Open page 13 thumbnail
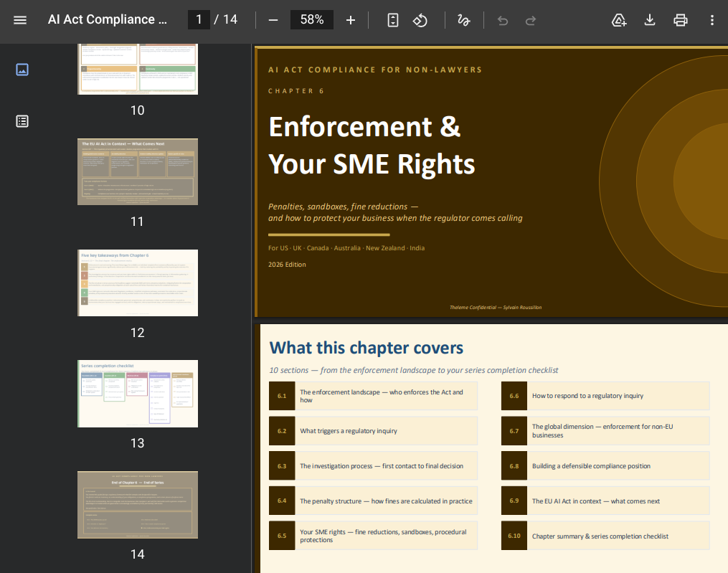Image resolution: width=728 pixels, height=573 pixels. point(138,393)
